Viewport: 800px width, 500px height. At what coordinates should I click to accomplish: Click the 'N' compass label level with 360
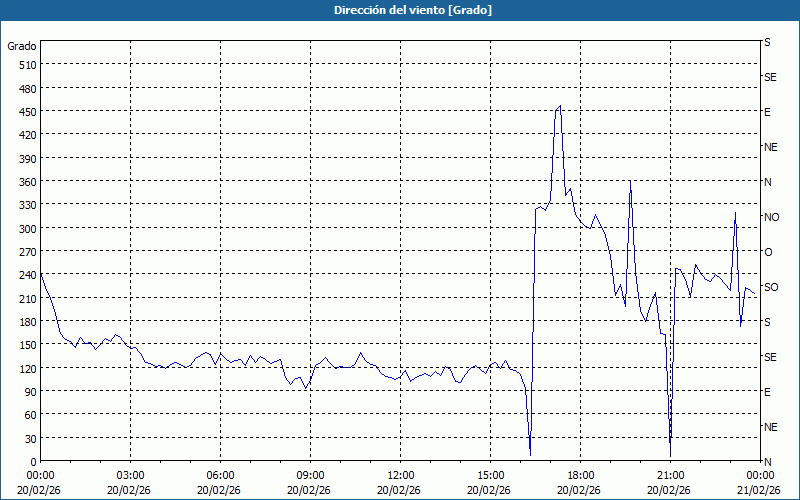pyautogui.click(x=767, y=182)
